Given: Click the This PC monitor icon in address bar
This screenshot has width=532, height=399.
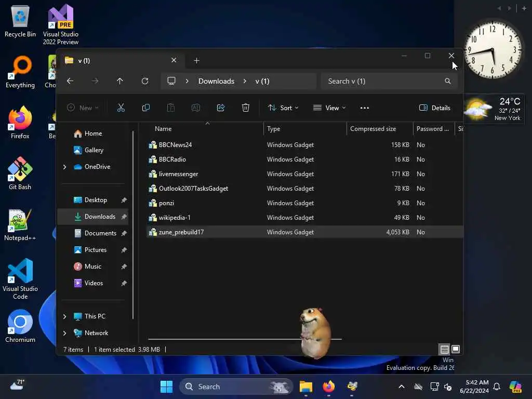Looking at the screenshot, I should (171, 81).
